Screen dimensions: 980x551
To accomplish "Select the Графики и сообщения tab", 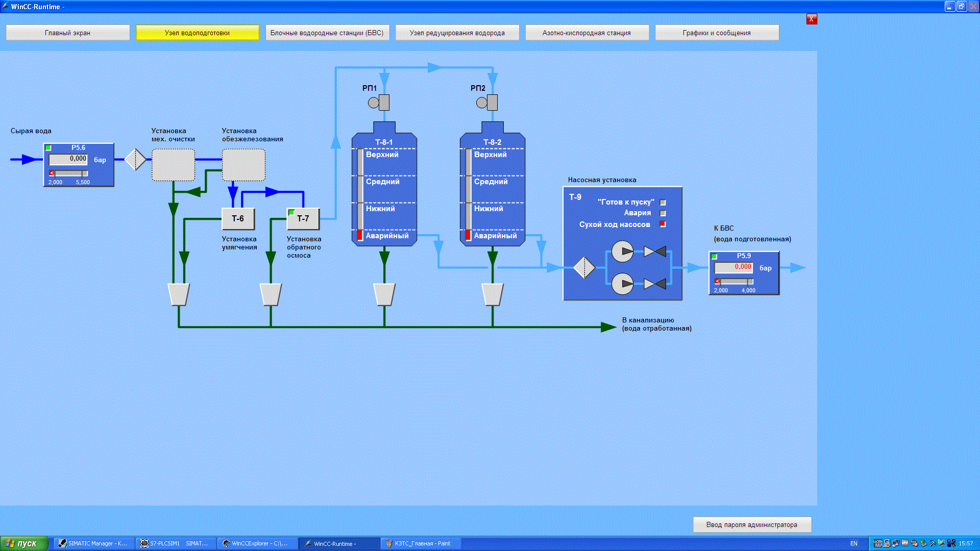I will 717,32.
